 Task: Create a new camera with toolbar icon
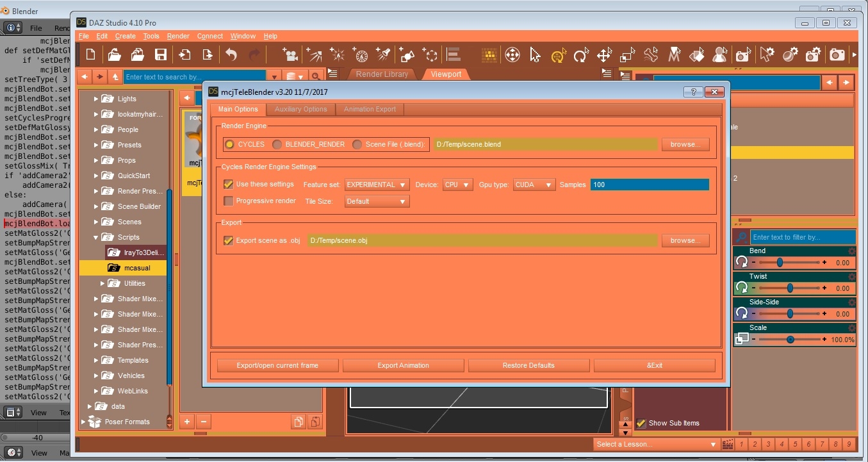point(290,54)
